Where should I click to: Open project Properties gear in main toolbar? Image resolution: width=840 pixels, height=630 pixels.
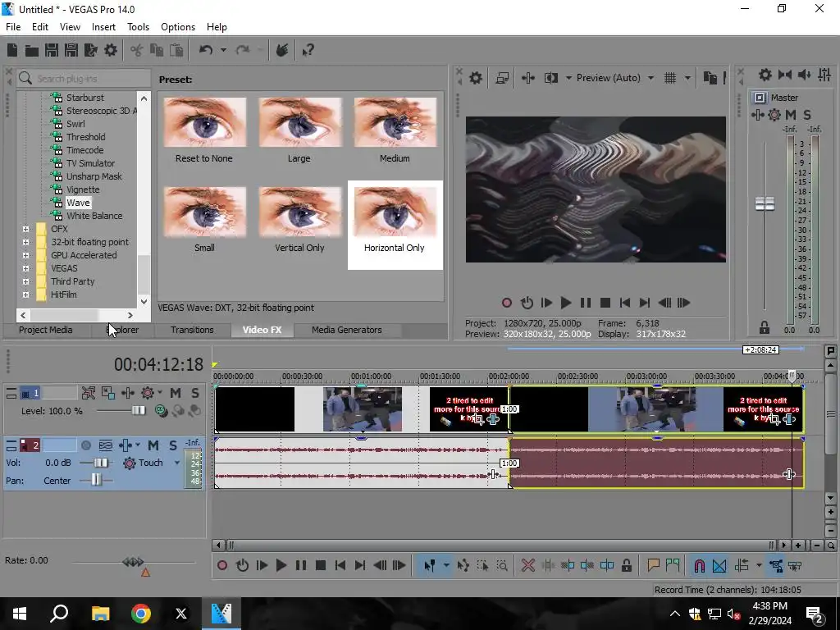click(111, 50)
